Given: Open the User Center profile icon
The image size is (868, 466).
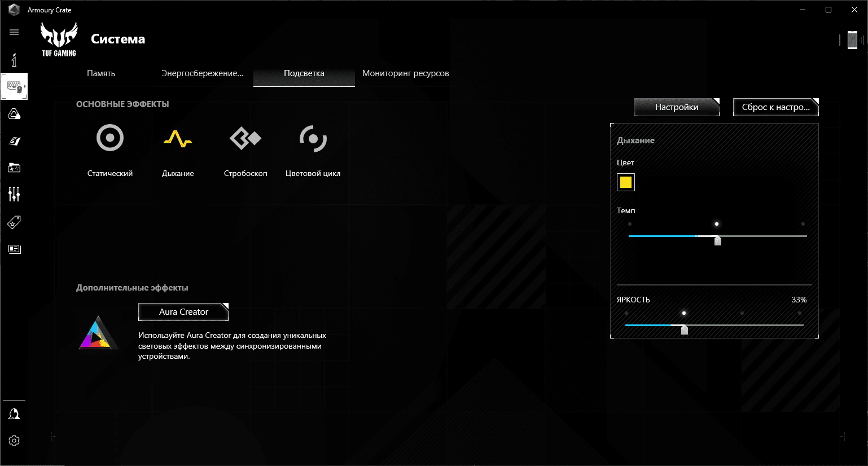Looking at the screenshot, I should point(14,414).
